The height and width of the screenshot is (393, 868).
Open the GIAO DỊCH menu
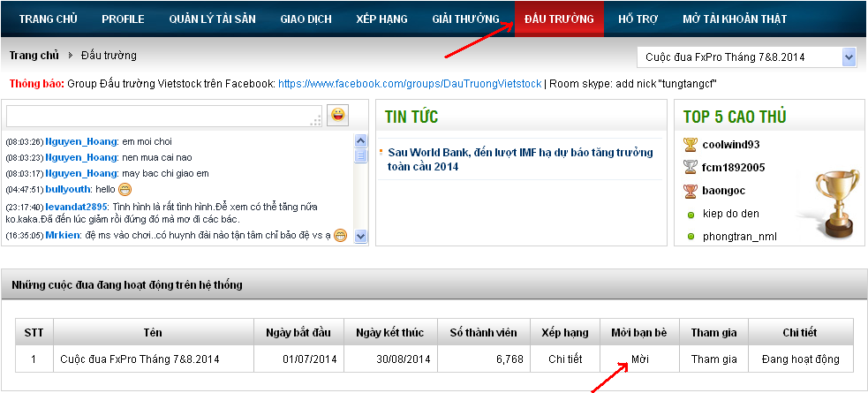[306, 19]
